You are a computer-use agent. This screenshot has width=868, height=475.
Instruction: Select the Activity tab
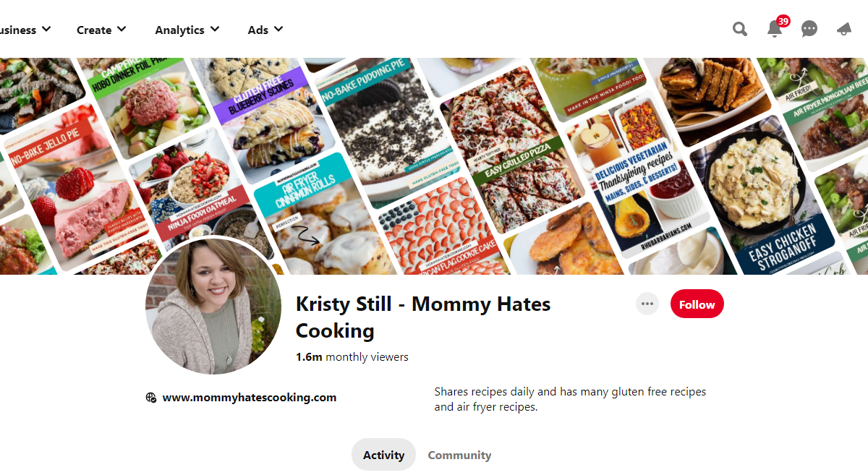tap(383, 455)
